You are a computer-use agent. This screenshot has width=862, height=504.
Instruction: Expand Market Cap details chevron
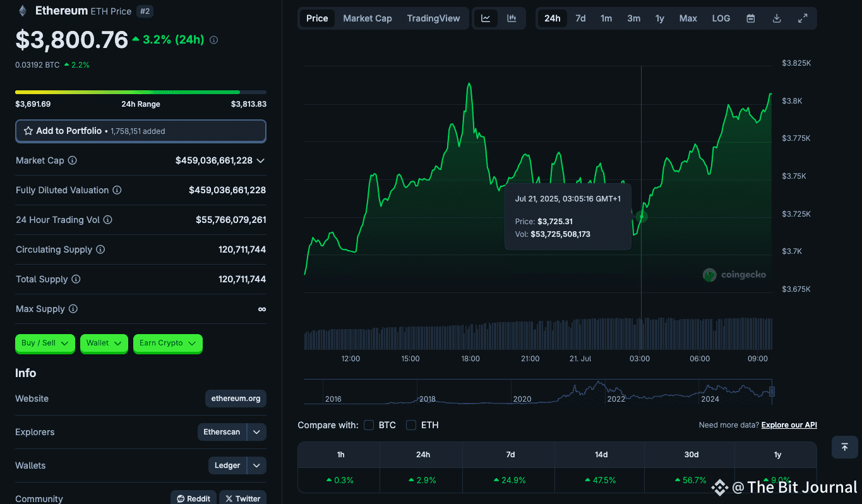pyautogui.click(x=260, y=160)
